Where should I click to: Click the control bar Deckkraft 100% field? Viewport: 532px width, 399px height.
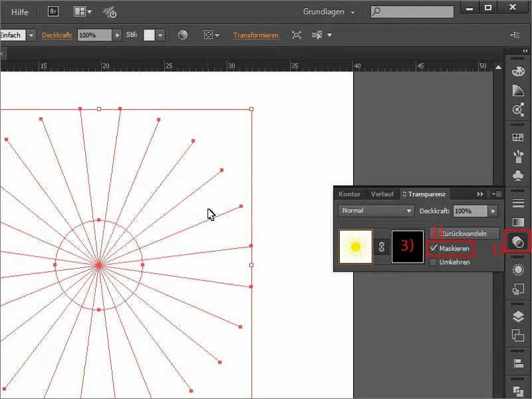click(x=94, y=35)
